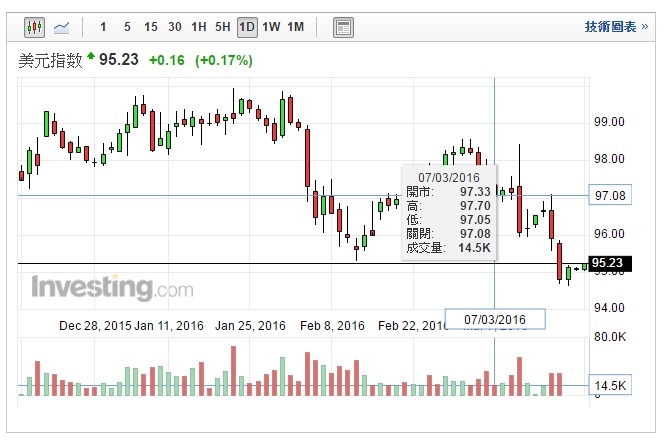Click the Investing.com watermark logo
Screen dimensions: 665x442
pos(112,288)
